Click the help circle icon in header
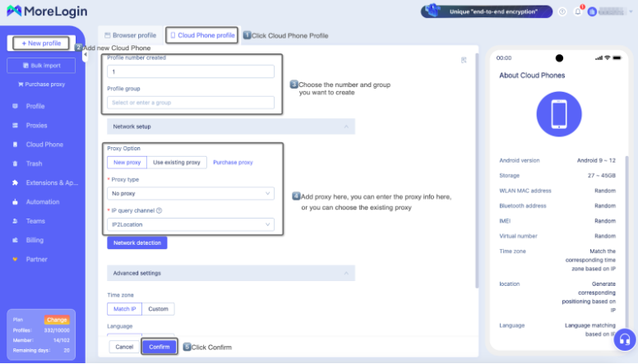Viewport: 638px width, 364px height. coord(562,12)
